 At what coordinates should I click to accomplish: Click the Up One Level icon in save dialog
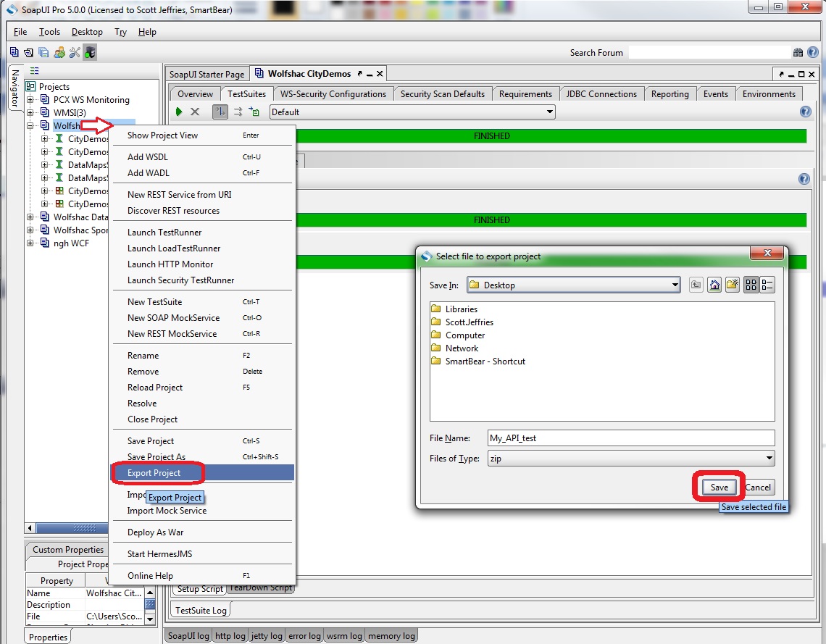click(x=696, y=284)
